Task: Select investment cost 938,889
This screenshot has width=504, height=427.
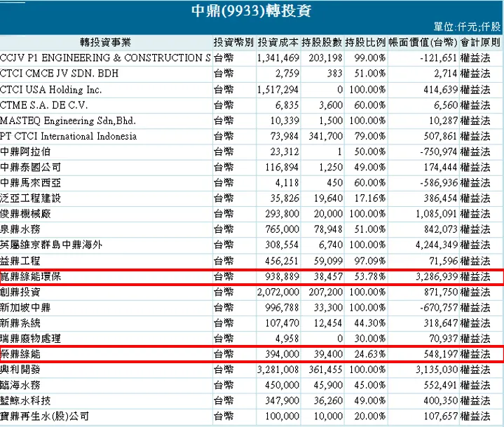Action: coord(282,276)
